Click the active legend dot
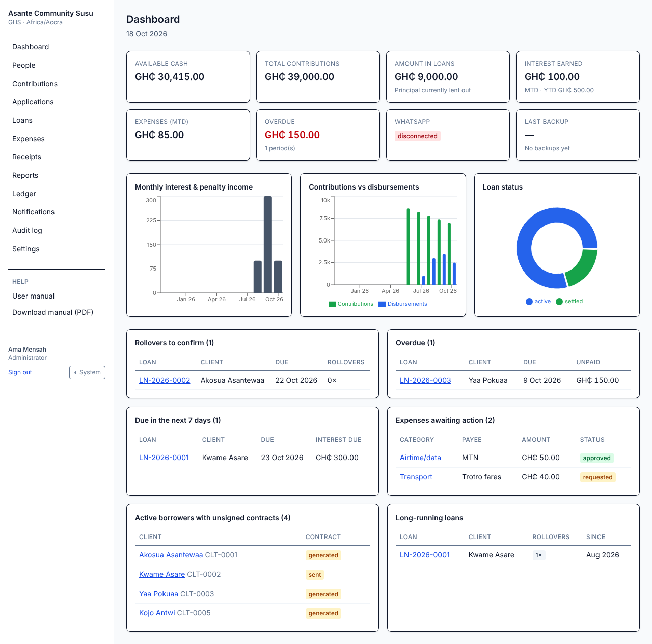Viewport: 652px width, 644px height. click(529, 302)
